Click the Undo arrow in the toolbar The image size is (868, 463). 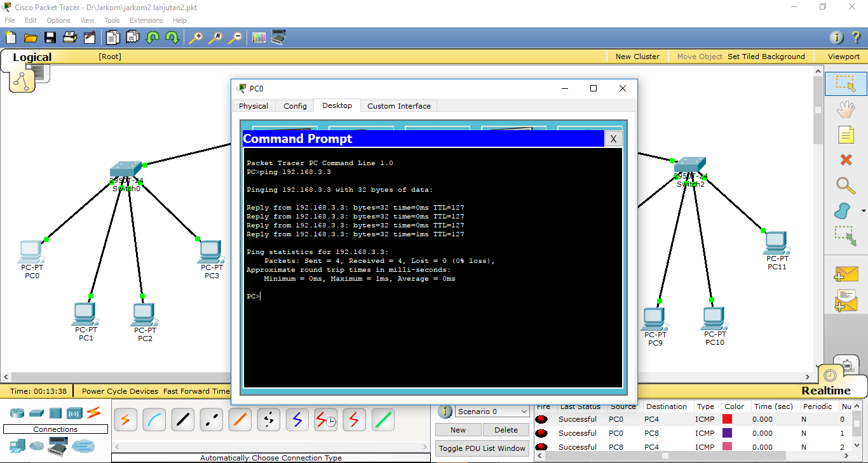coord(153,37)
